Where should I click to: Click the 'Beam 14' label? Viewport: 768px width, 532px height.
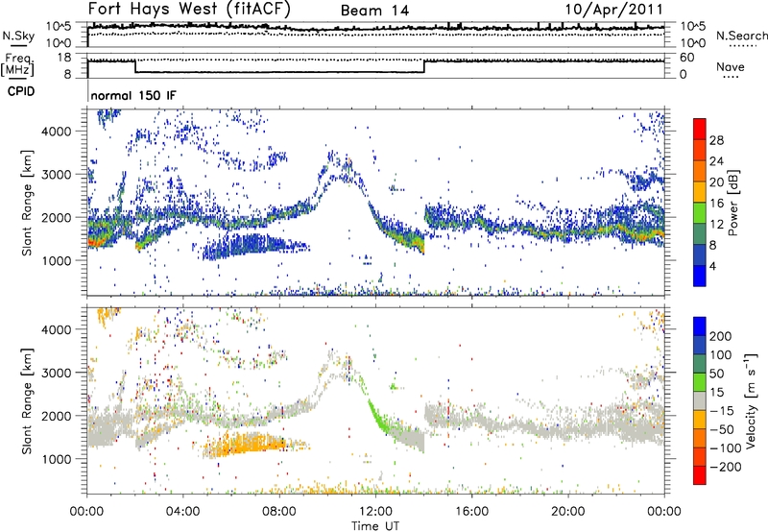coord(374,11)
